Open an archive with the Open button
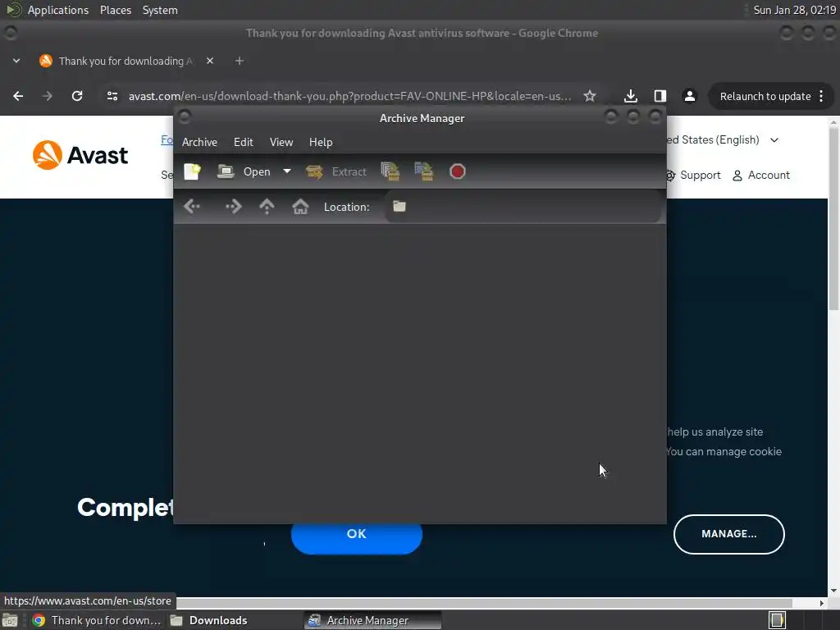 [x=244, y=171]
